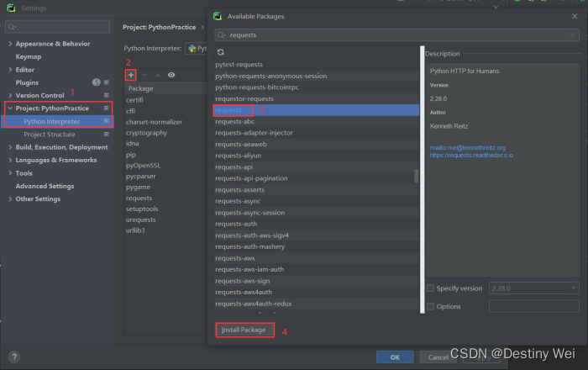Screen dimensions: 588x370
Task: Select requests-api-pagination package
Action: point(317,178)
